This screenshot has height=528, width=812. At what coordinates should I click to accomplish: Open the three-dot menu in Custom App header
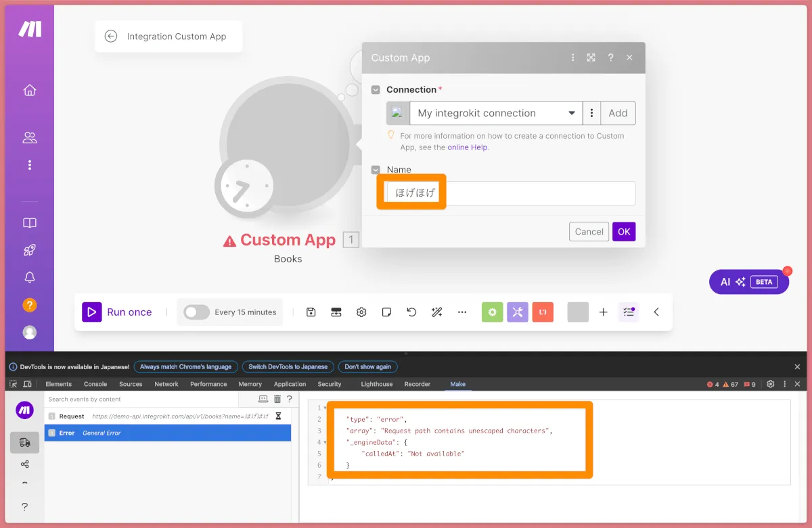(572, 58)
